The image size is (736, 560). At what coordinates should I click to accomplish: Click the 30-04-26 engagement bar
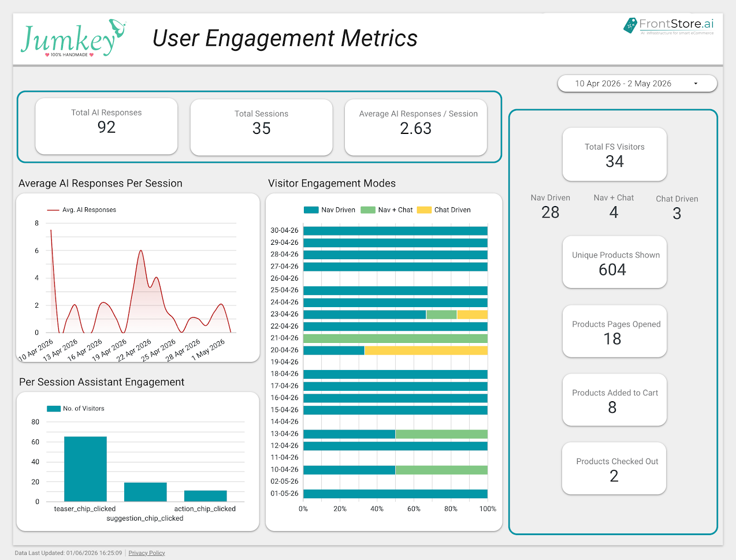click(x=395, y=231)
